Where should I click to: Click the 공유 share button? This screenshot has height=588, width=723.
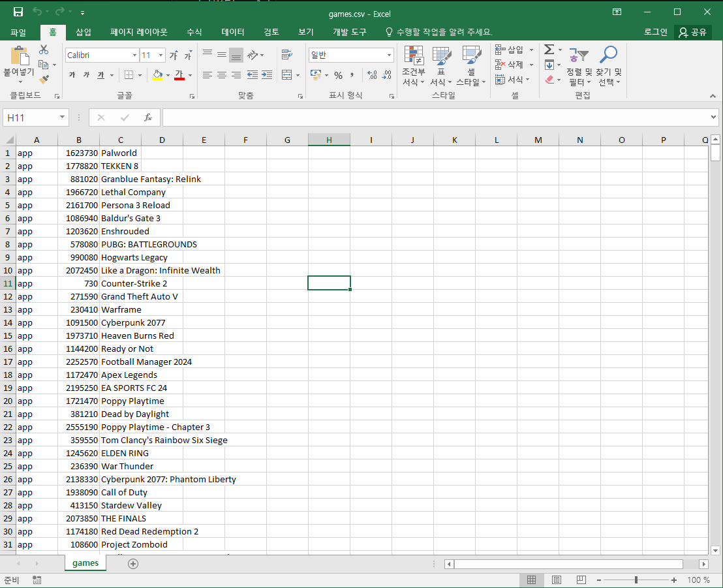tap(692, 32)
